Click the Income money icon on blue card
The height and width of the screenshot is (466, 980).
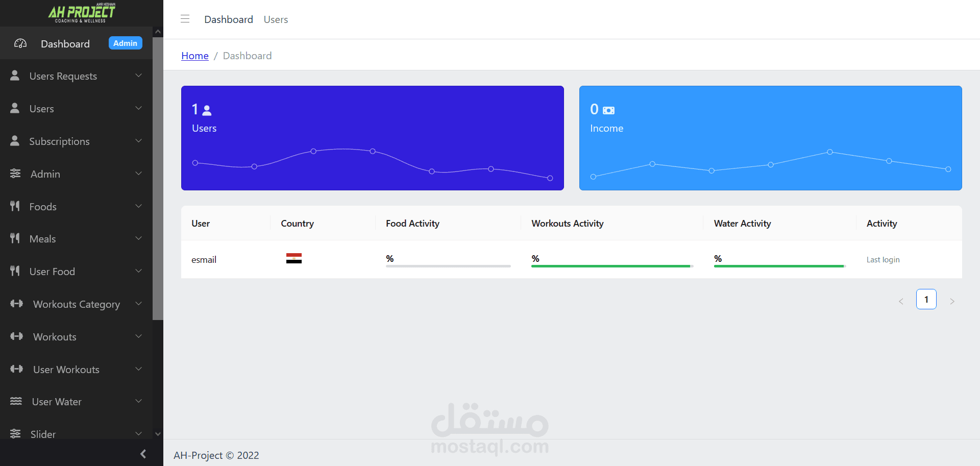click(608, 109)
